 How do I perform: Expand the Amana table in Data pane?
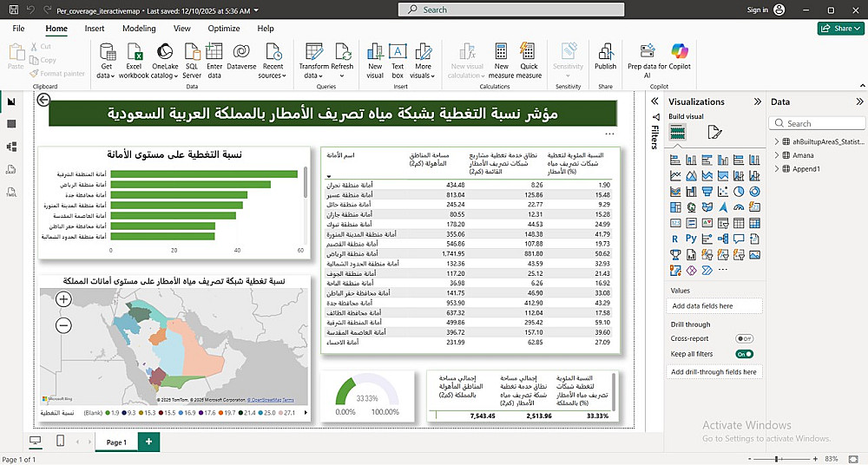777,155
